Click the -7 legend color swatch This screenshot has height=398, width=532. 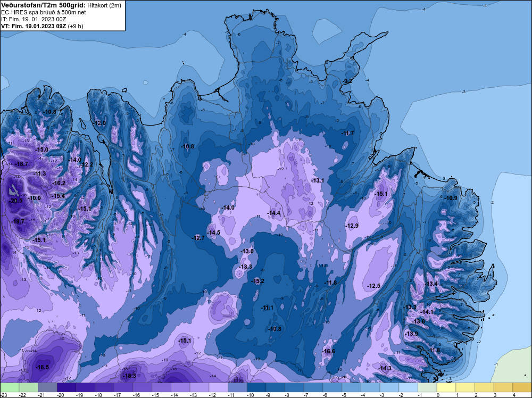(x=313, y=387)
